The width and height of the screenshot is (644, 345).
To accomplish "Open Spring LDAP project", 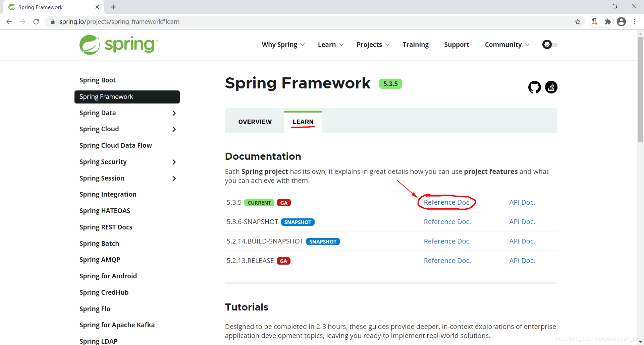I will 99,341.
